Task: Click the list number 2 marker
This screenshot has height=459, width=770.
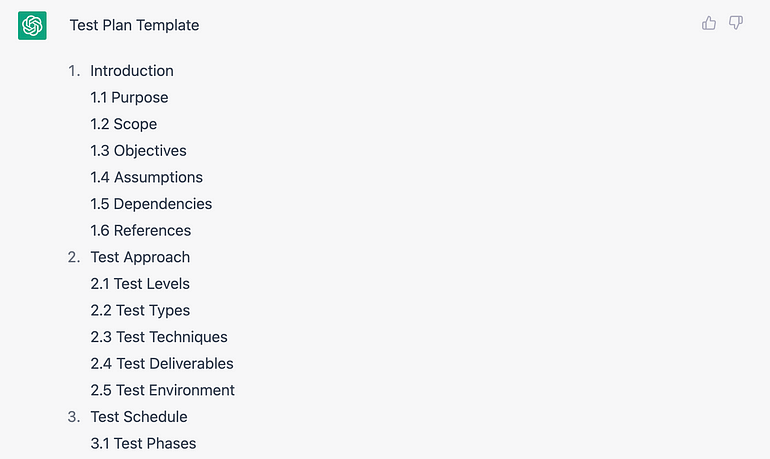Action: coord(74,257)
